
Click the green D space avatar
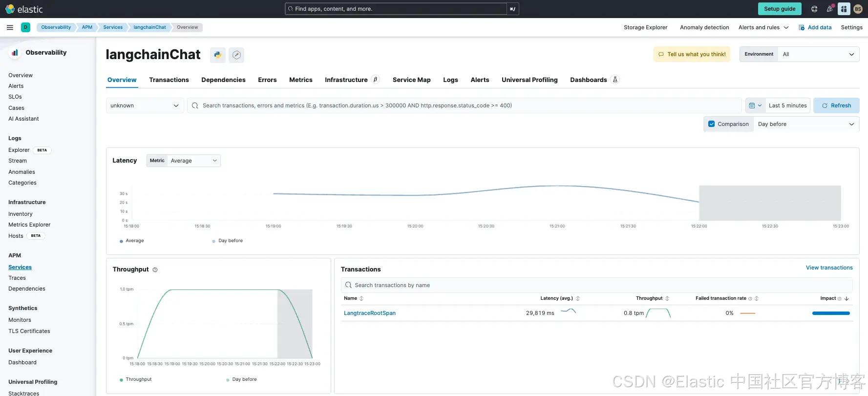[25, 27]
